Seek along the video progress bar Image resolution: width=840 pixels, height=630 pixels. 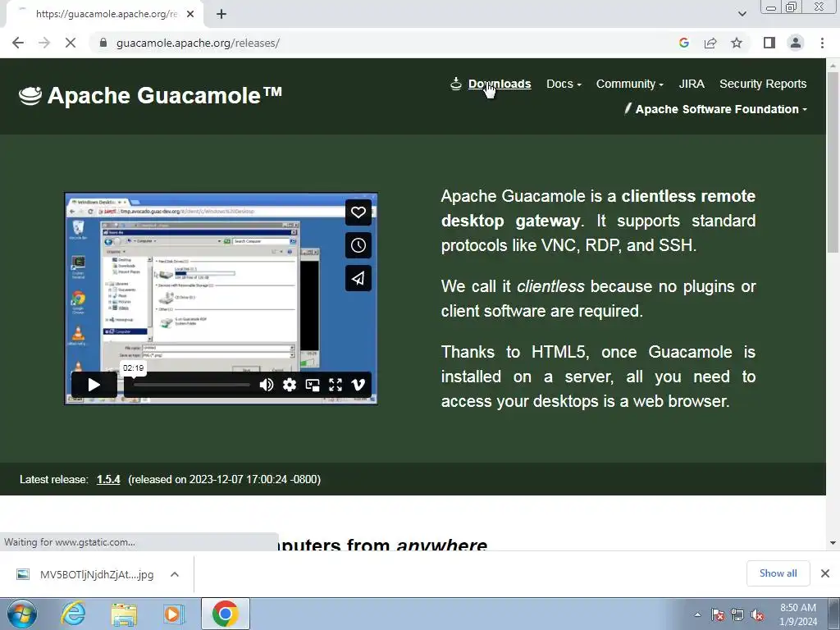point(192,385)
